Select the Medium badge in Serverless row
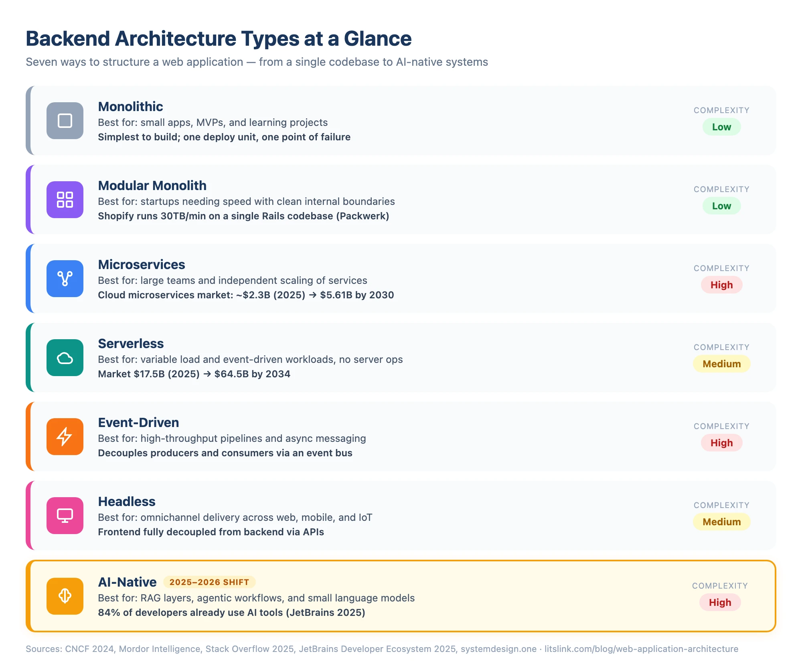This screenshot has height=672, width=802. tap(721, 364)
